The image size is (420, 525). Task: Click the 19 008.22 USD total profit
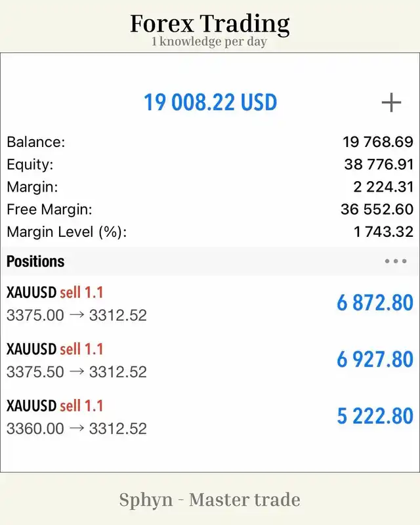coord(211,102)
